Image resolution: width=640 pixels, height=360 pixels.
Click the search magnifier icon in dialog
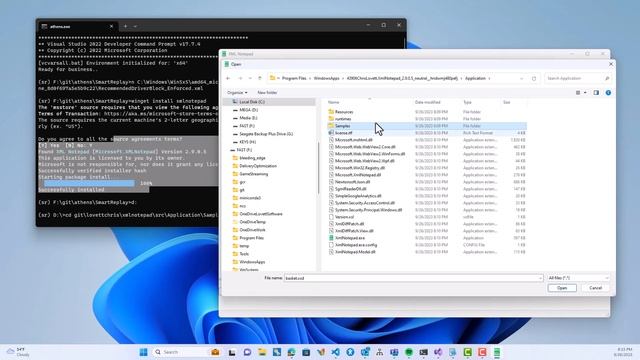tap(607, 78)
